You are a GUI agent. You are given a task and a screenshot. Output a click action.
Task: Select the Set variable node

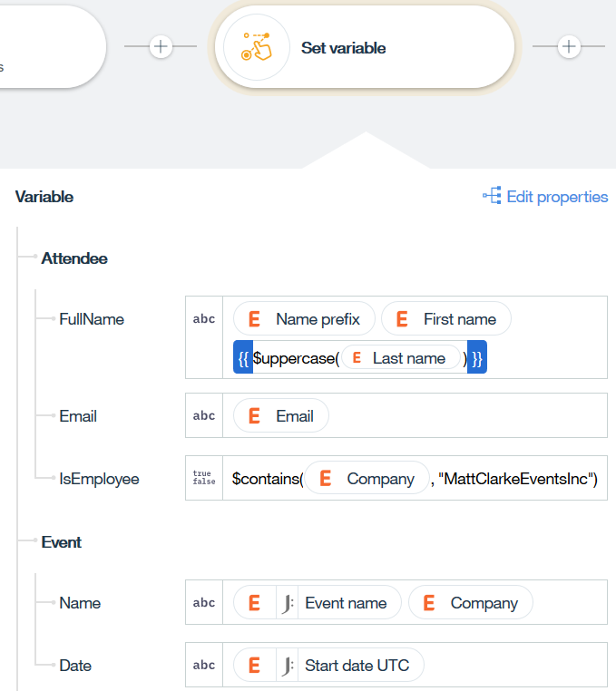(363, 48)
